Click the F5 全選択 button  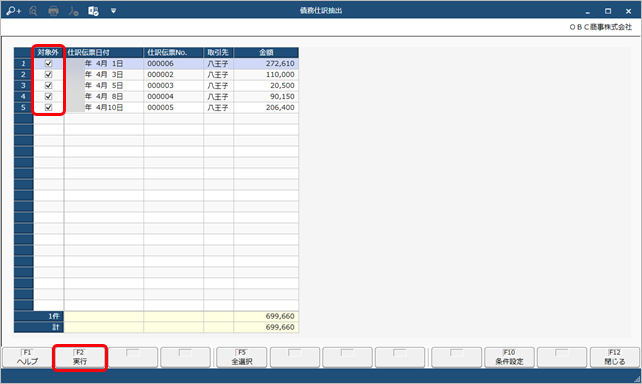pos(242,357)
